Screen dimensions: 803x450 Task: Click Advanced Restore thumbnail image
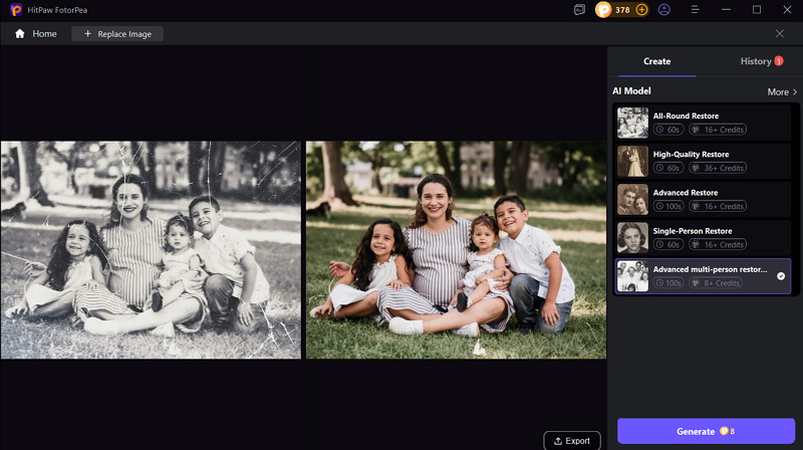coord(632,200)
